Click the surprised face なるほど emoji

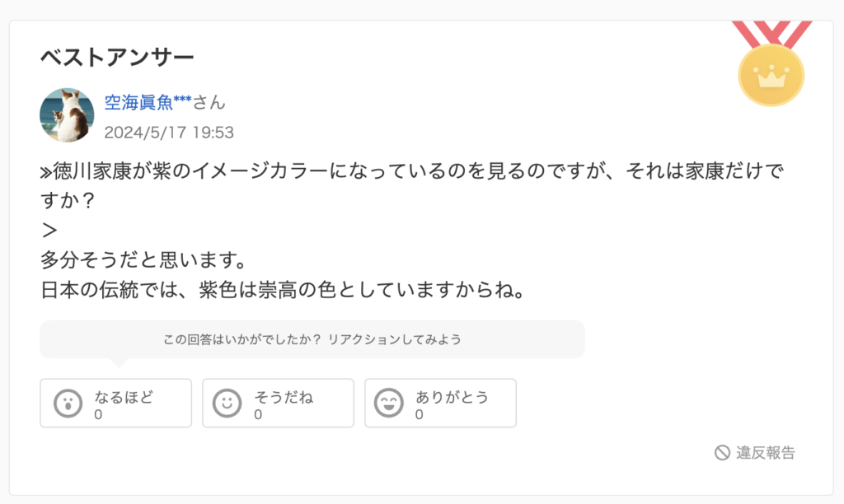(x=68, y=404)
